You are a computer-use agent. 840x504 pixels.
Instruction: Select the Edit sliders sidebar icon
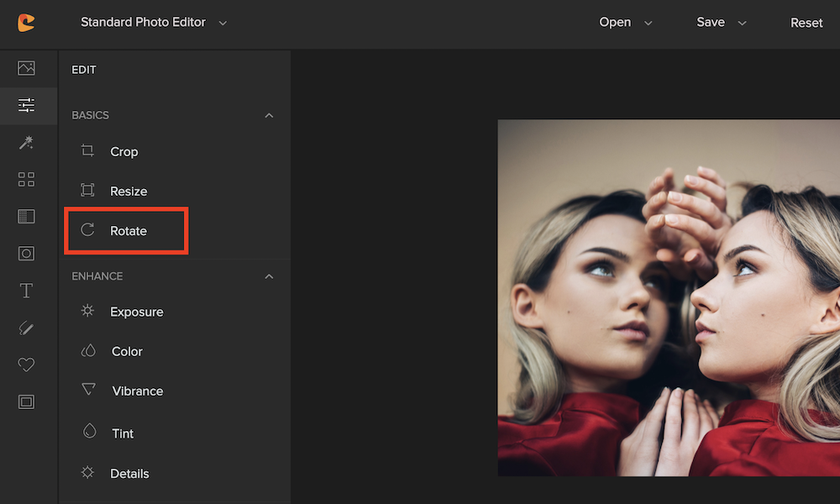[x=26, y=105]
